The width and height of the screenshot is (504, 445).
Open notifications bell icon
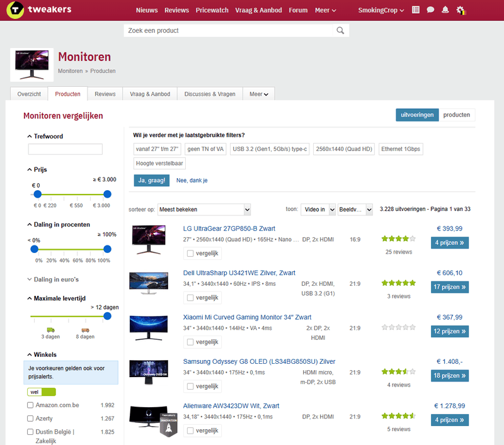coord(445,10)
